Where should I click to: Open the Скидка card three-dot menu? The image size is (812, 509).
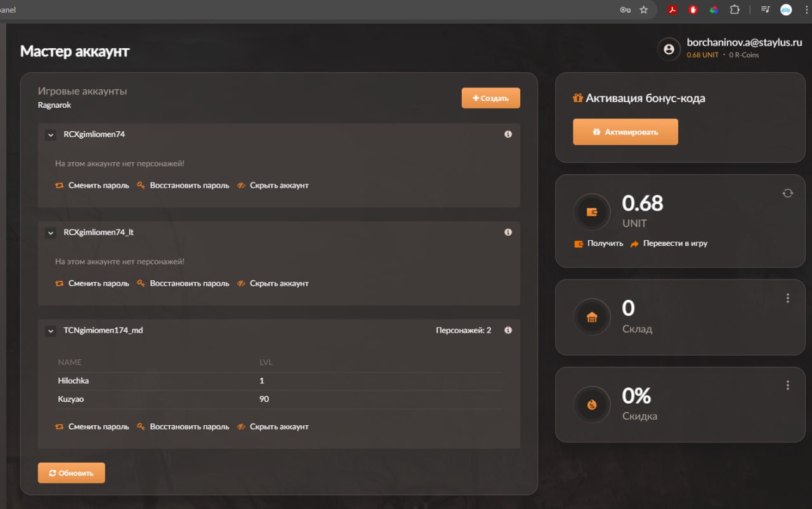(787, 385)
